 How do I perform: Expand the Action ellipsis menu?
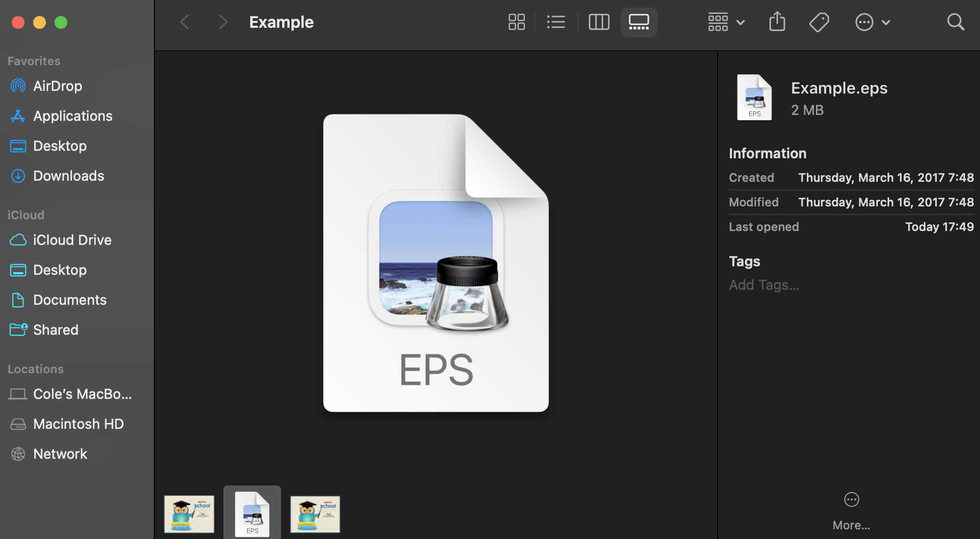click(872, 22)
